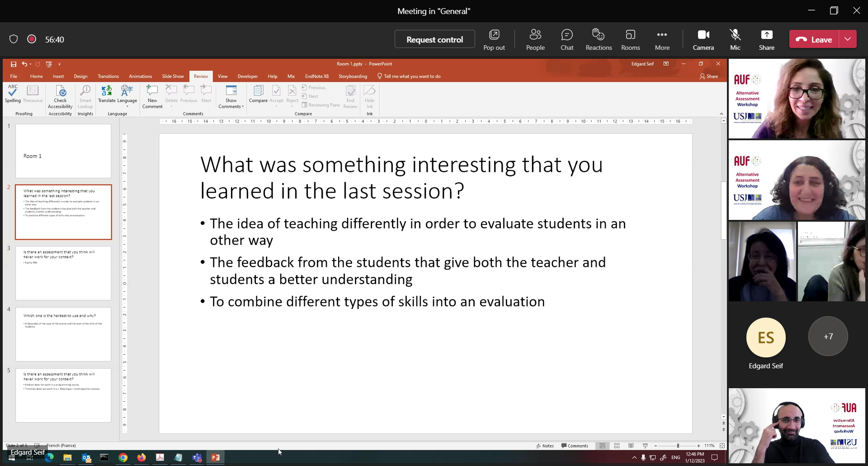The image size is (868, 466).
Task: Toggle the Mic mute state
Action: point(735,39)
